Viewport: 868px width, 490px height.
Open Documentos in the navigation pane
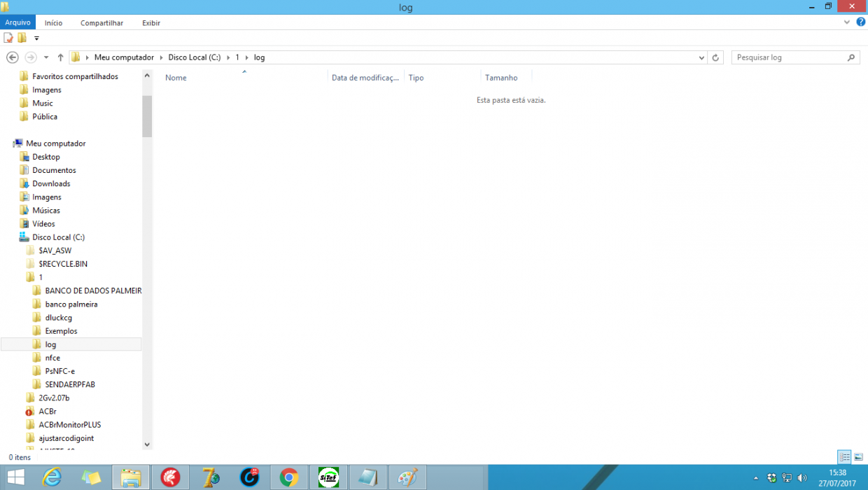pos(54,170)
